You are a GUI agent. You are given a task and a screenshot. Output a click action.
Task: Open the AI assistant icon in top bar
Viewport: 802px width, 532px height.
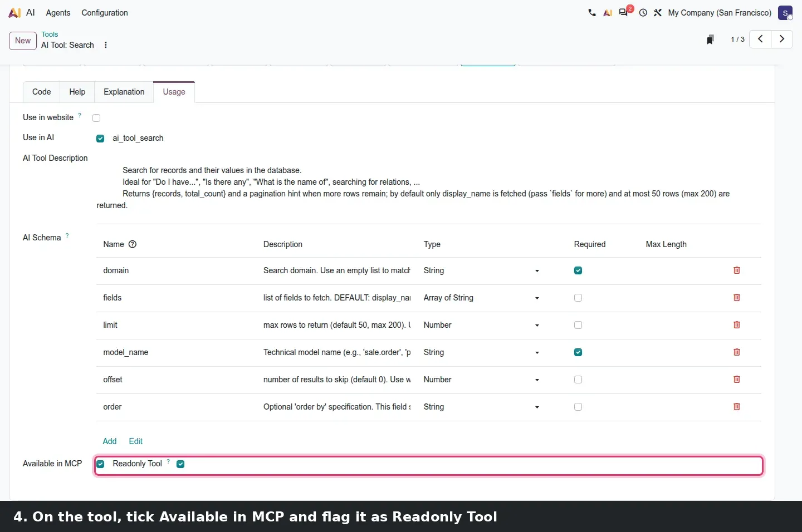click(608, 13)
